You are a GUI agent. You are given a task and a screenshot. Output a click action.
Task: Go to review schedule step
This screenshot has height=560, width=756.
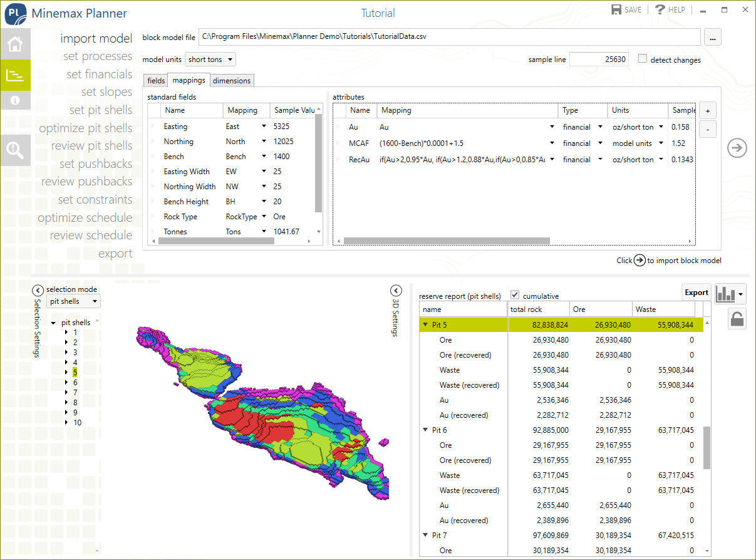point(91,236)
